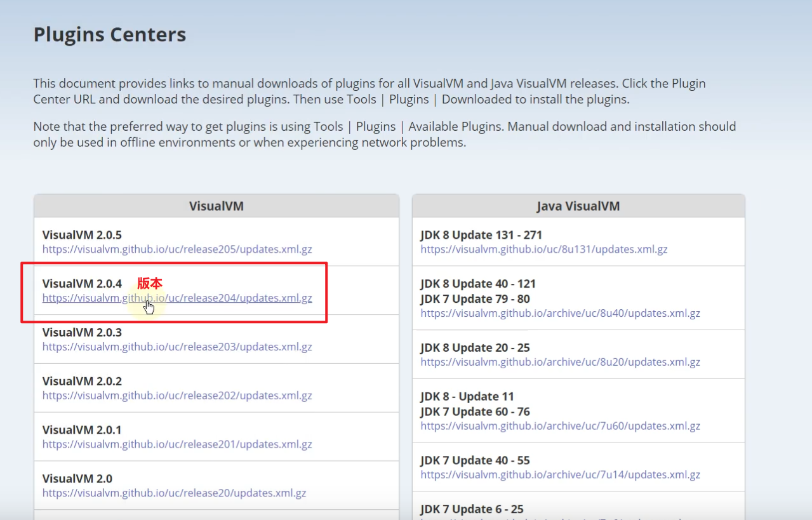Click the 'Java VisualVM' column header
812x520 pixels.
[x=578, y=206]
